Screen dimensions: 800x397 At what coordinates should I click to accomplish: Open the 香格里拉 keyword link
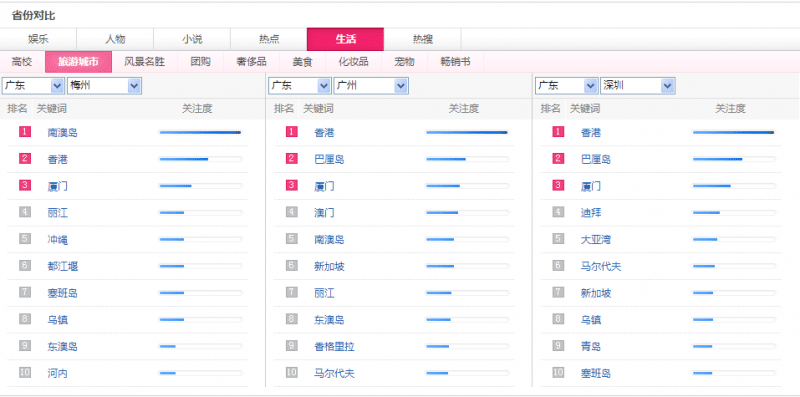point(334,346)
